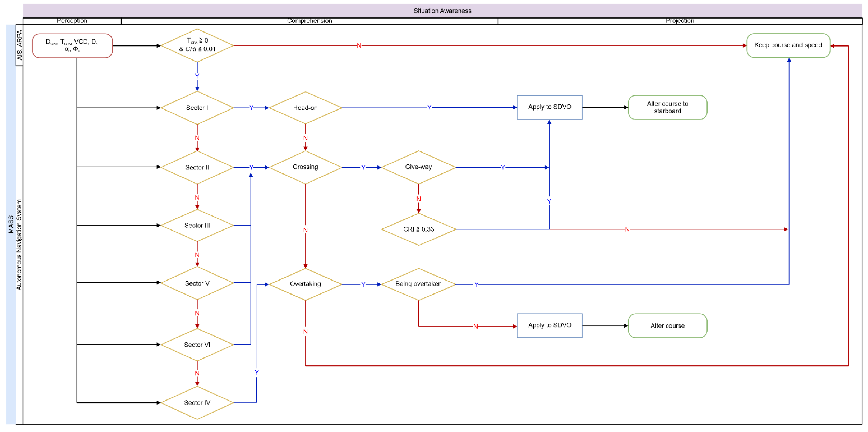Select upper Apply to SDVO box

point(550,107)
